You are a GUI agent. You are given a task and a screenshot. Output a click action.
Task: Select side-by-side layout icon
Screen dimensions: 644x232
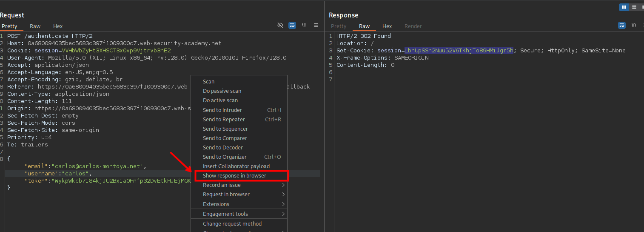624,7
